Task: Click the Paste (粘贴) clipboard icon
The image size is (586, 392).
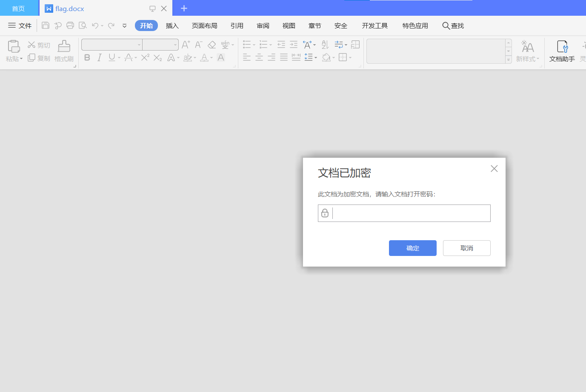Action: point(14,46)
